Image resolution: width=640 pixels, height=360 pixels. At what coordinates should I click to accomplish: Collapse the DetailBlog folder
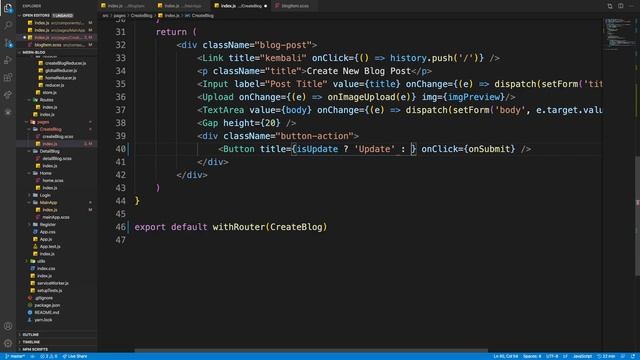tap(49, 151)
